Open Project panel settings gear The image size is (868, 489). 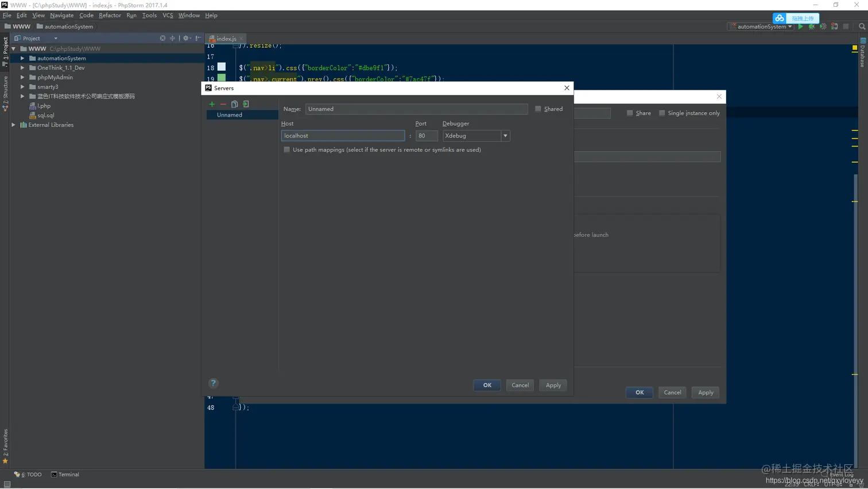click(186, 38)
